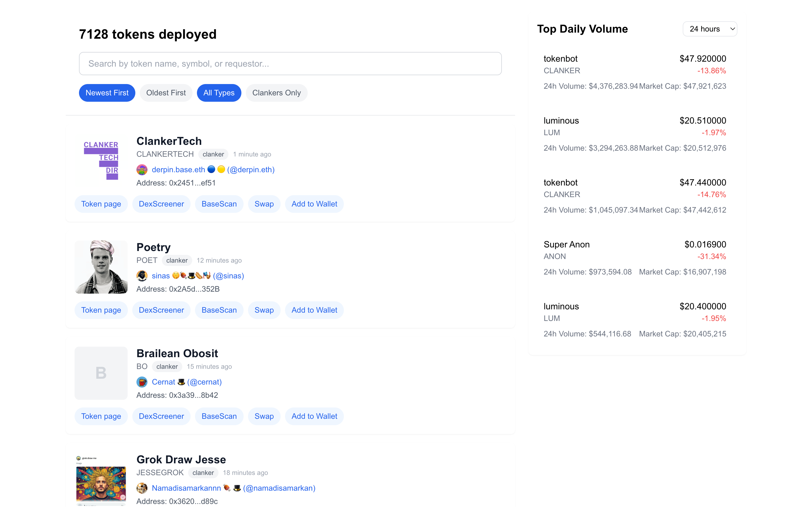Click the Brailean Obosit address 0x3a39...8b42
812x507 pixels.
(x=177, y=395)
